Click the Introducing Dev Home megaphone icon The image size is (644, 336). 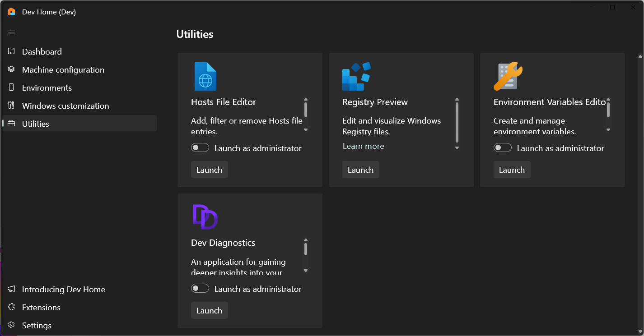pos(12,289)
